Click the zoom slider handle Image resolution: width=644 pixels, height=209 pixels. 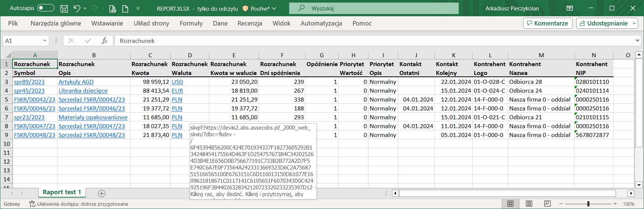(588, 204)
